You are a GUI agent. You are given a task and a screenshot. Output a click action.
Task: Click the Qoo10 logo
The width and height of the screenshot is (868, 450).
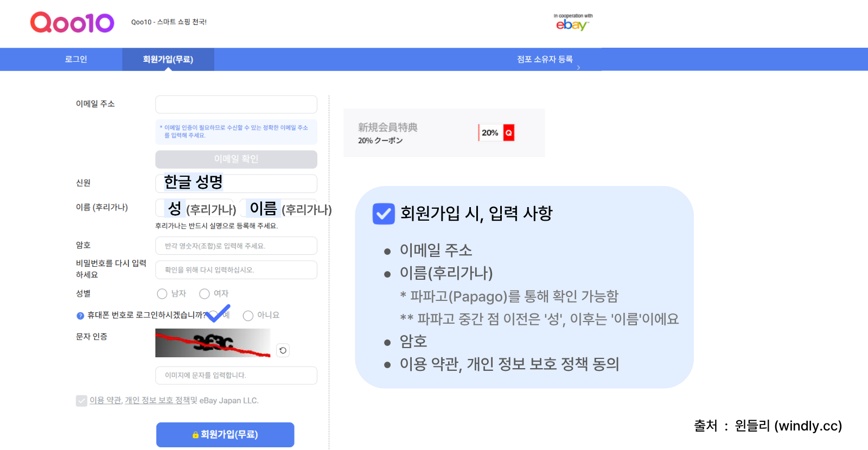coord(72,22)
